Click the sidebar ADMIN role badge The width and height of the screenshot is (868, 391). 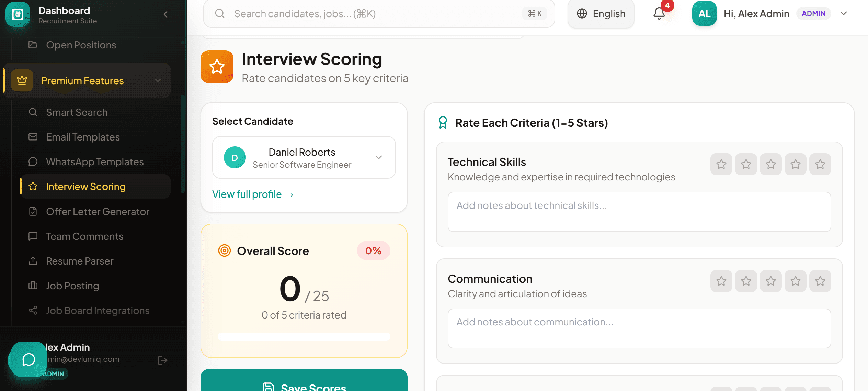pyautogui.click(x=54, y=374)
